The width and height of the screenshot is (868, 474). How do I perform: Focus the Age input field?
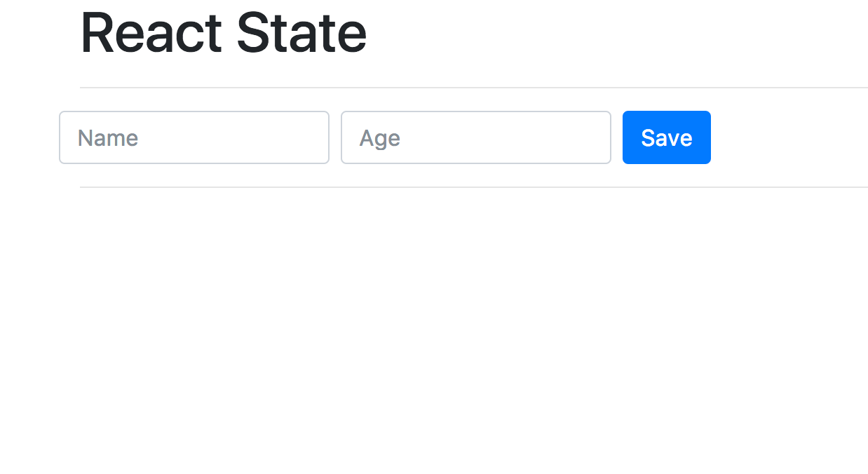(x=475, y=137)
